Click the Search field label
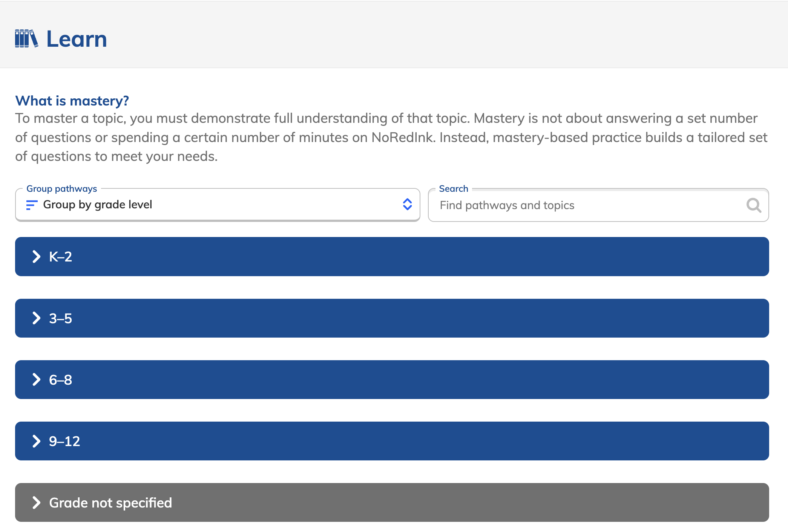Screen dimensions: 788x532 [454, 188]
